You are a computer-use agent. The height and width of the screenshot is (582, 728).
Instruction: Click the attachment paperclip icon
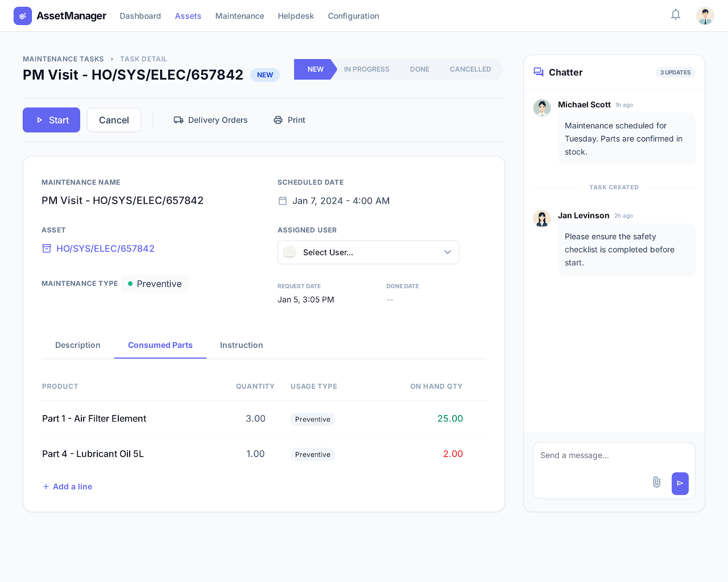pyautogui.click(x=657, y=482)
